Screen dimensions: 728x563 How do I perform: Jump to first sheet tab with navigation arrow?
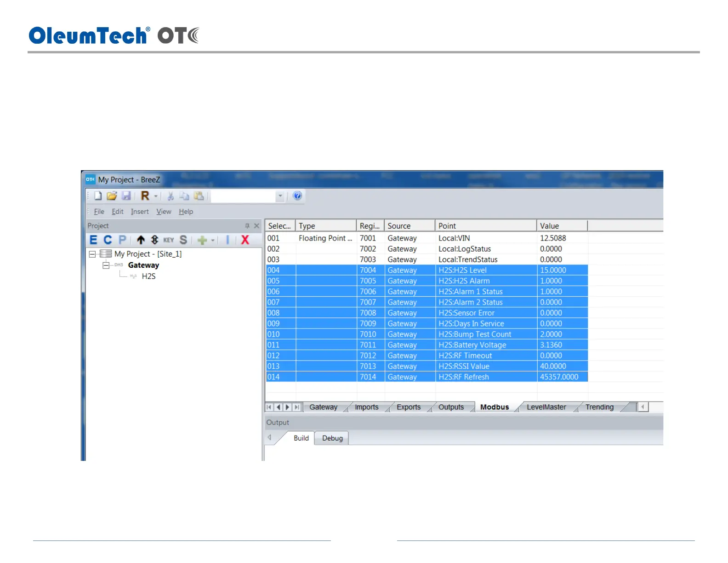pos(269,407)
